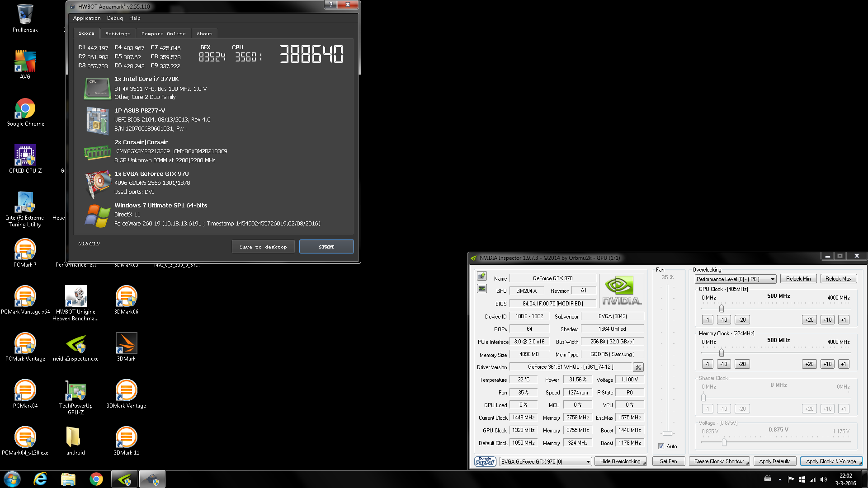Click Apply Clocks & Voltage button
Image resolution: width=868 pixels, height=488 pixels.
pos(831,461)
